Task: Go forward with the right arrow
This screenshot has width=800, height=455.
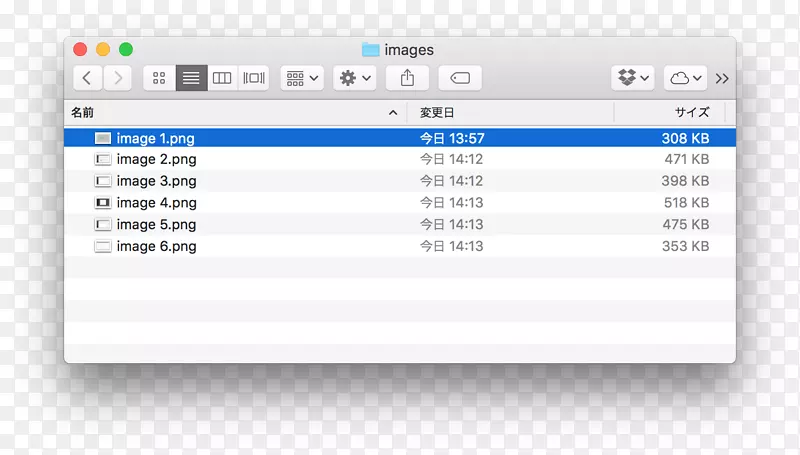Action: [x=117, y=78]
